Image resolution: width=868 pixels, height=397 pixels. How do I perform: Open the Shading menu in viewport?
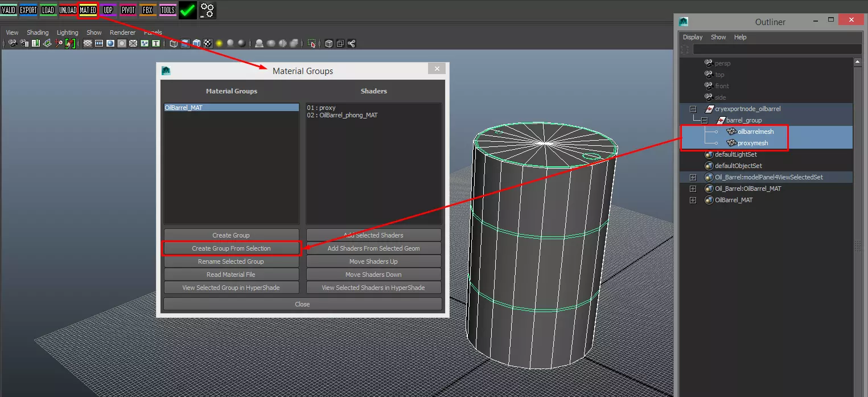tap(38, 32)
